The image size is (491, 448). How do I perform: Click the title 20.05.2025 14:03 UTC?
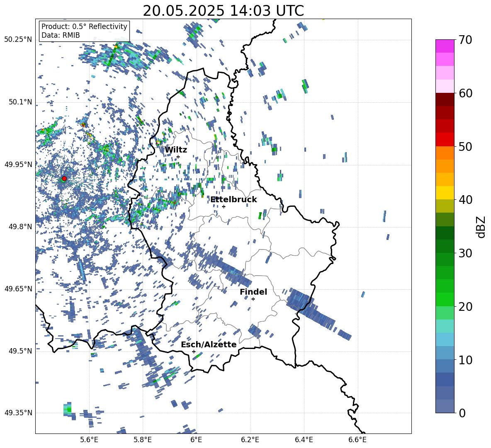coord(223,11)
